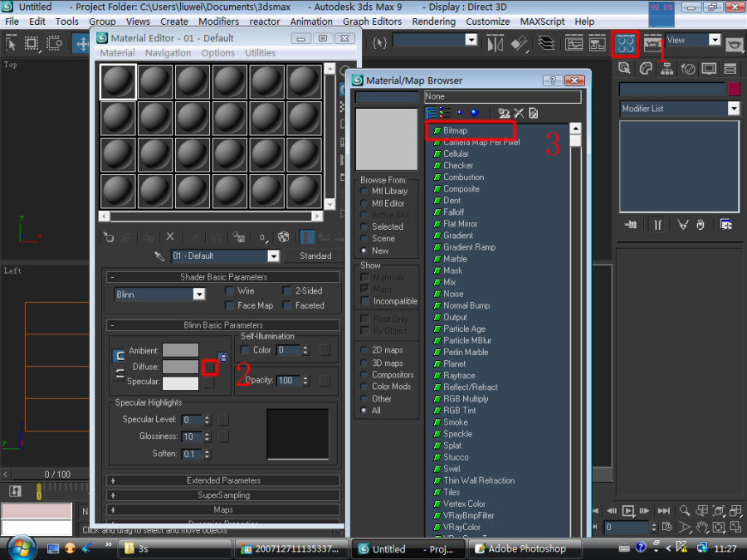747x560 pixels.
Task: Click Pin Stack icon in Modify panel
Action: click(x=630, y=224)
